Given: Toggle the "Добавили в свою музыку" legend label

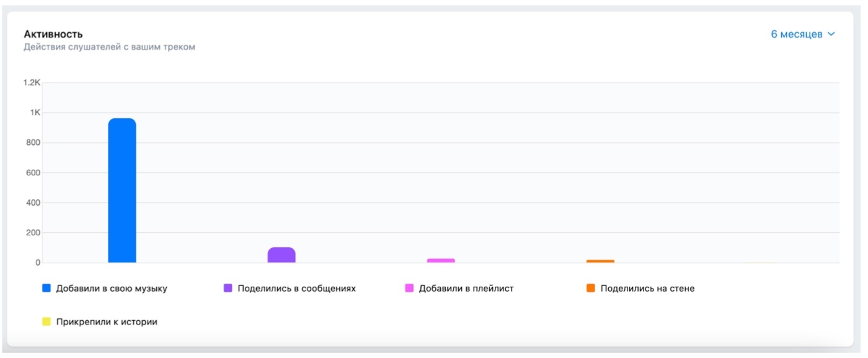Looking at the screenshot, I should [112, 288].
